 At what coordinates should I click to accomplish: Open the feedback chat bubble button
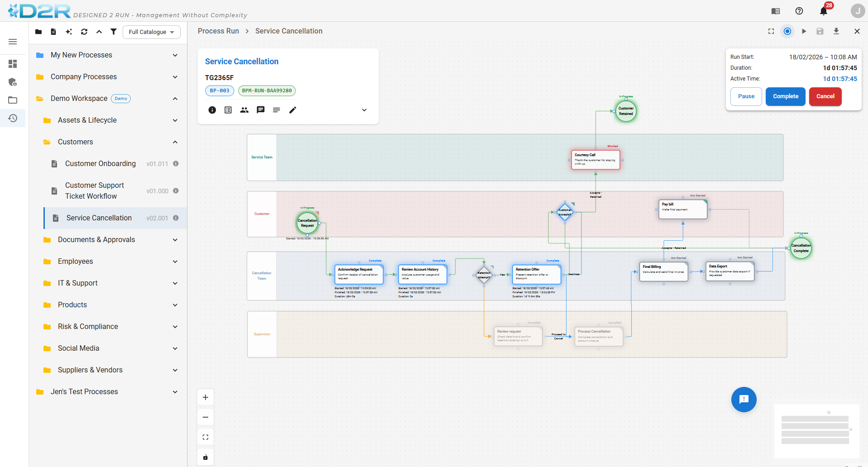(x=744, y=400)
